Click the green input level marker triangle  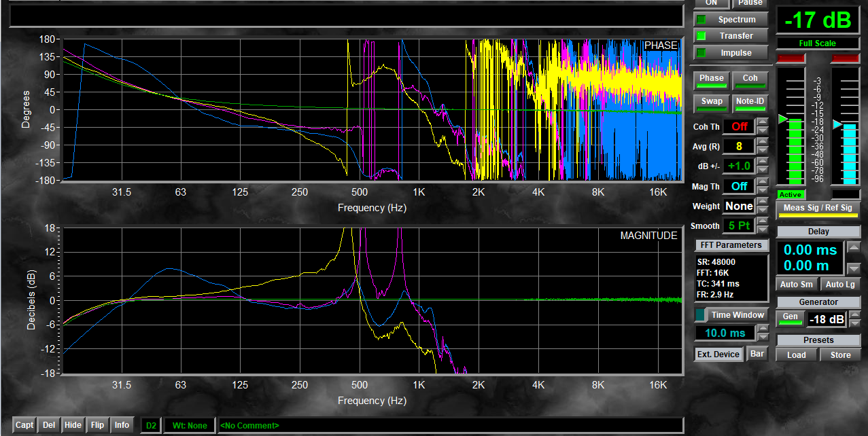tap(782, 120)
